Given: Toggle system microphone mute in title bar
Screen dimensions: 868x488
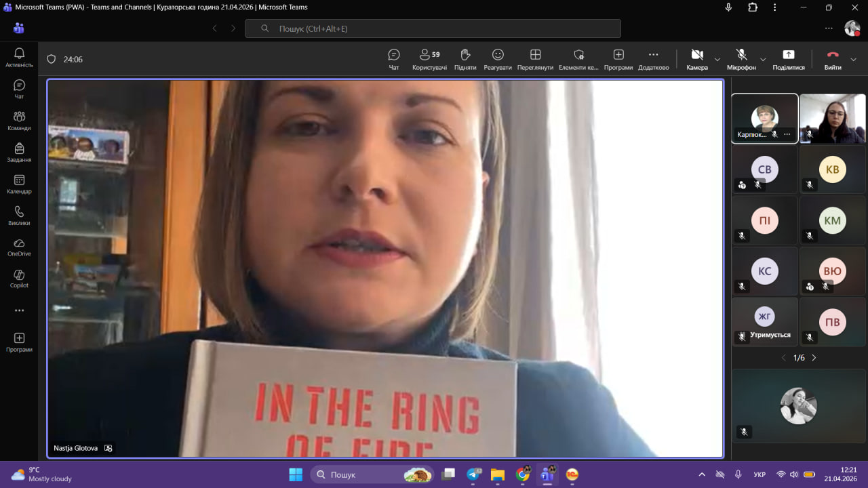Looking at the screenshot, I should [x=728, y=7].
